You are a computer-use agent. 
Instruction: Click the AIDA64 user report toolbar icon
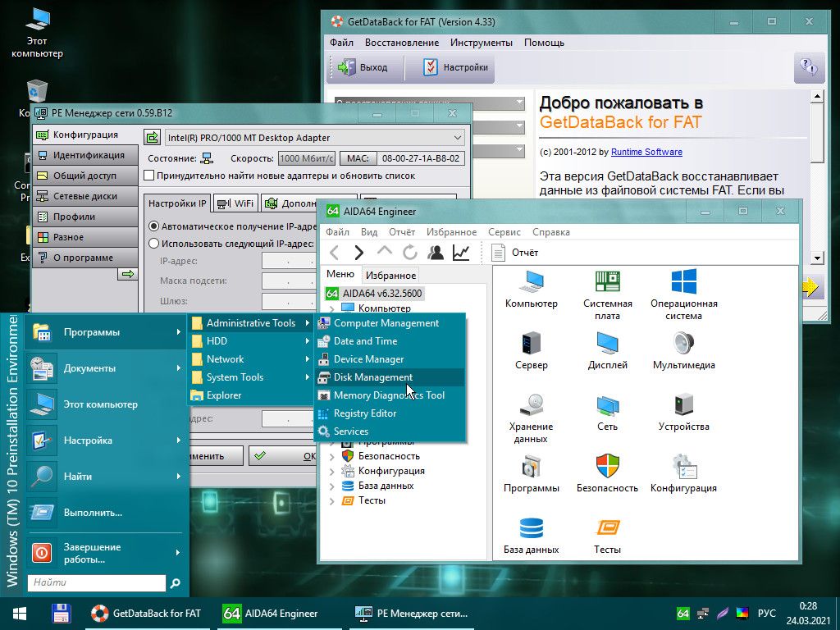tap(436, 253)
